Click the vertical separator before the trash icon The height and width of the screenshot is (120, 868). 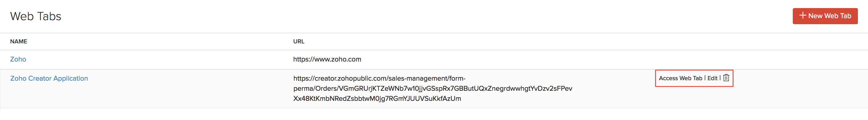pos(720,78)
